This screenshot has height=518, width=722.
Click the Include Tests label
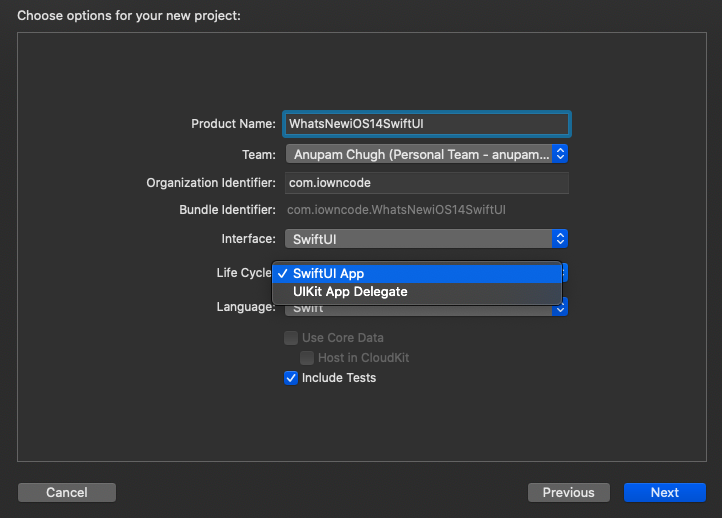(x=339, y=378)
